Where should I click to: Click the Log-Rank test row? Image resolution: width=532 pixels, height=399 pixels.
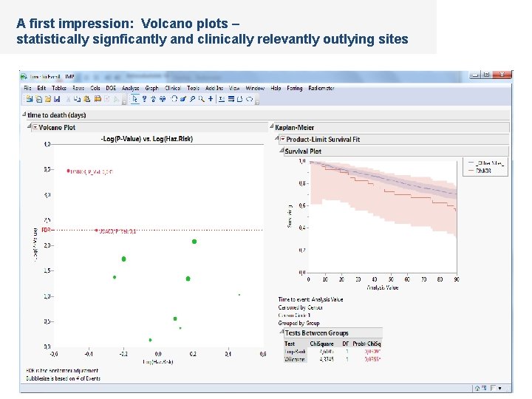point(332,352)
